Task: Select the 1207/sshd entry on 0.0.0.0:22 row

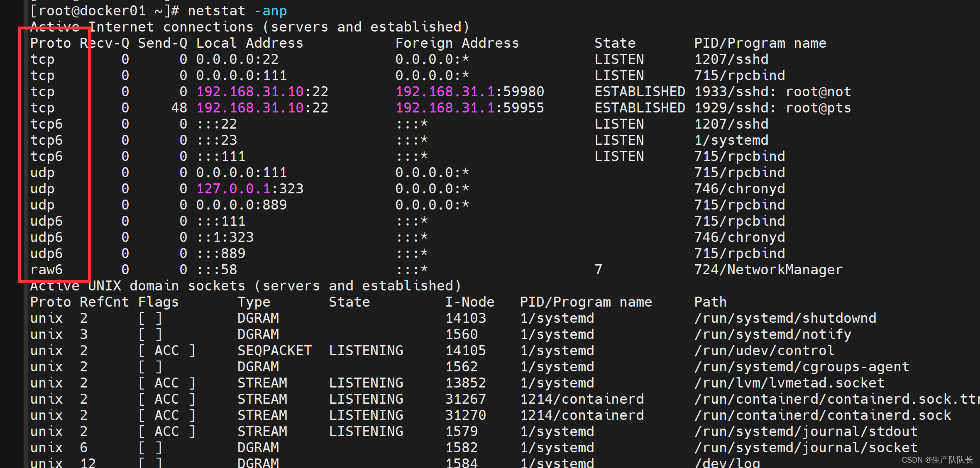Action: [x=731, y=59]
